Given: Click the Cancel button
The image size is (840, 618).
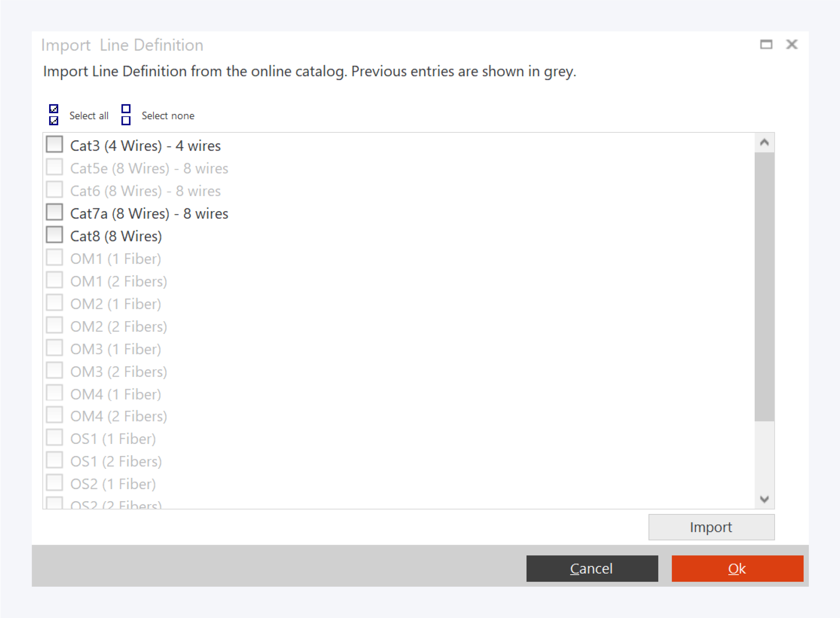Looking at the screenshot, I should [x=592, y=568].
